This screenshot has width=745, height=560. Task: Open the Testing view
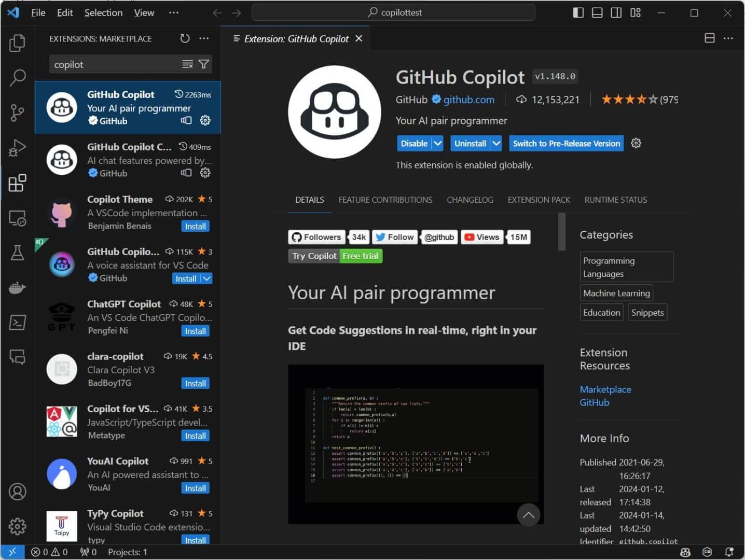(17, 253)
